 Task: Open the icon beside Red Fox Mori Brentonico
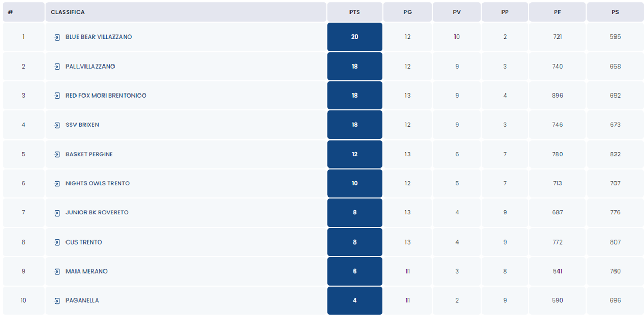(x=57, y=96)
